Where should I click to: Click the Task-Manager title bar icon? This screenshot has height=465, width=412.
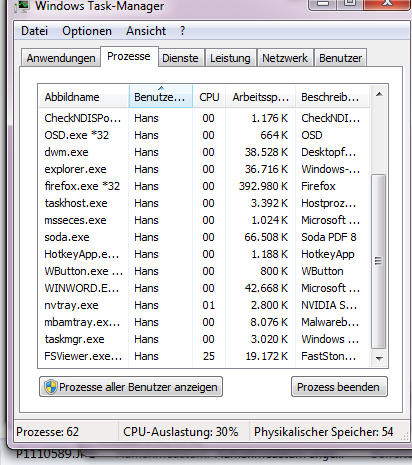pyautogui.click(x=22, y=6)
